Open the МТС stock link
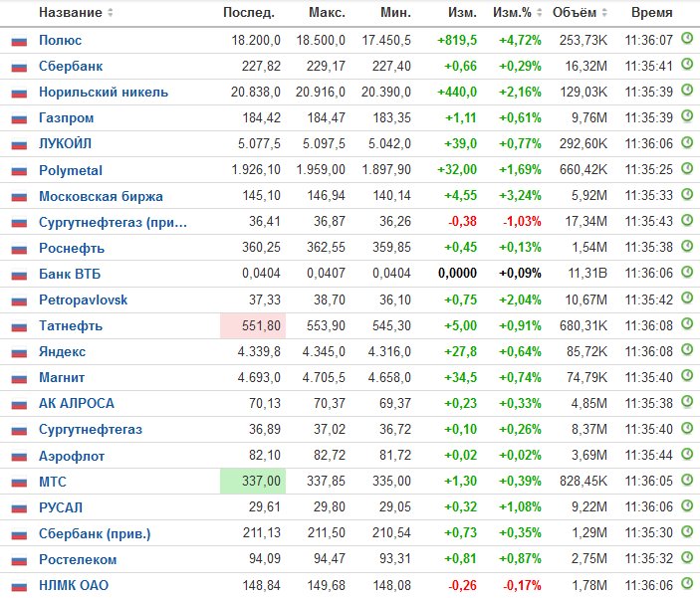Screen dimensions: 700x598 click(x=53, y=482)
